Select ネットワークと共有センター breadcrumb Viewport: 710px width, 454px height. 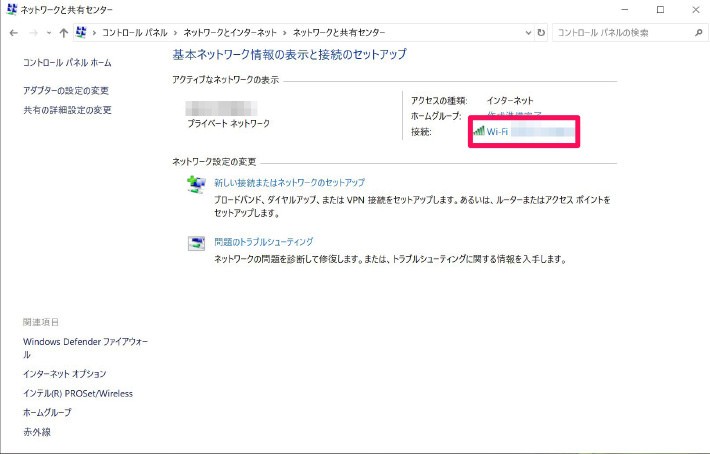point(339,33)
